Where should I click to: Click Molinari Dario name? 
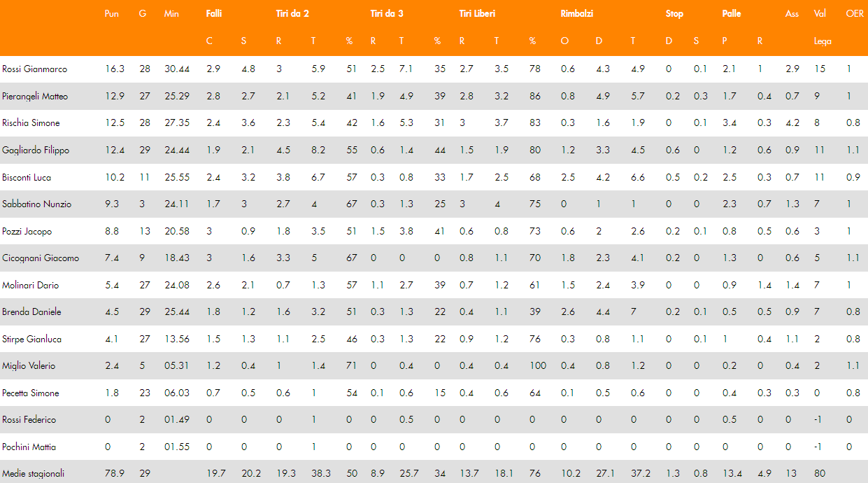coord(30,285)
